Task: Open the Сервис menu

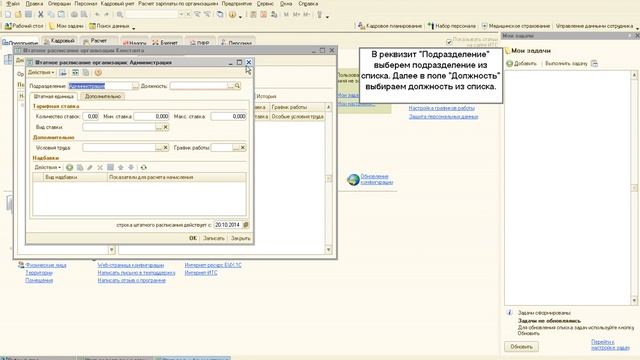Action: 265,4
